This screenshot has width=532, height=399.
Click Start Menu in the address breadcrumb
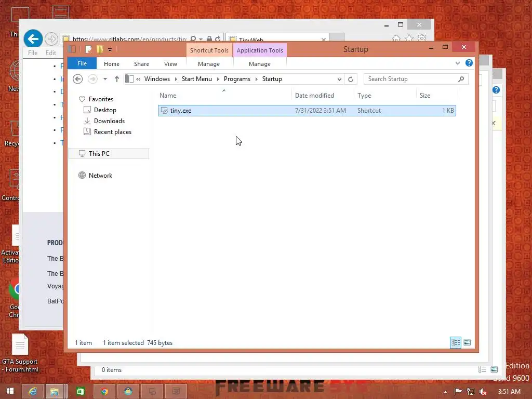pyautogui.click(x=196, y=79)
